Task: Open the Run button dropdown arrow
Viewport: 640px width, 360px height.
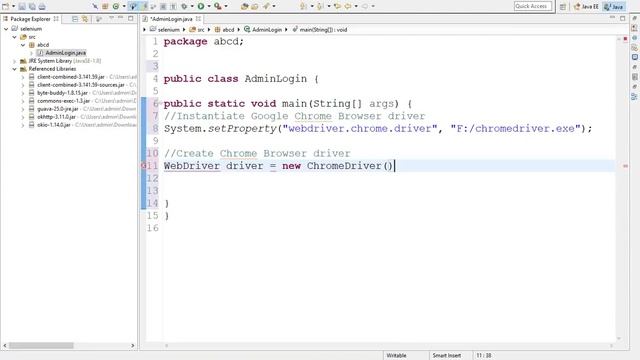Action: (209, 6)
